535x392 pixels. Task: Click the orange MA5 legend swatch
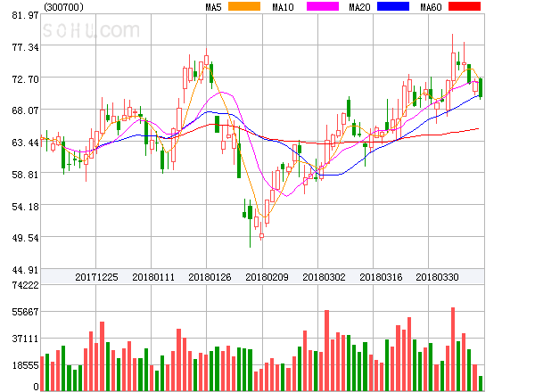244,6
